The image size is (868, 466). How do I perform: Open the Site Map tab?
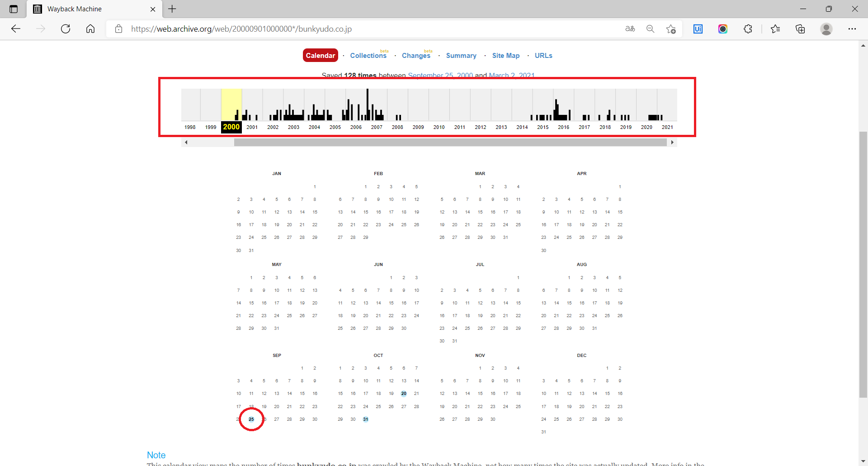506,56
